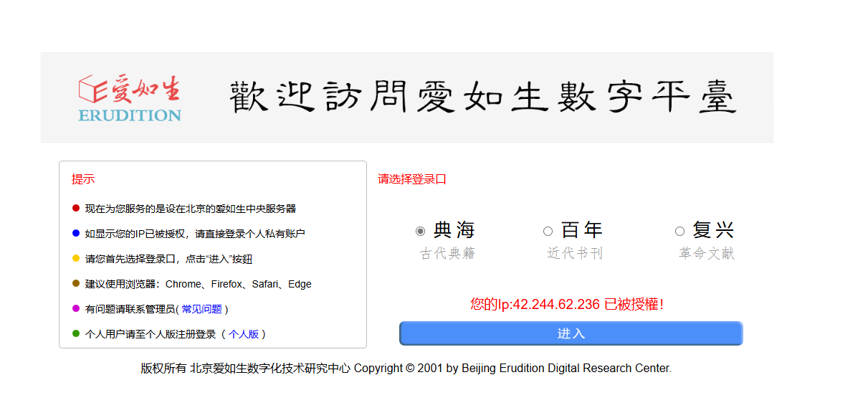Click the yellow bullet beside 请您首先选择登录口
This screenshot has width=868, height=418.
tap(76, 258)
